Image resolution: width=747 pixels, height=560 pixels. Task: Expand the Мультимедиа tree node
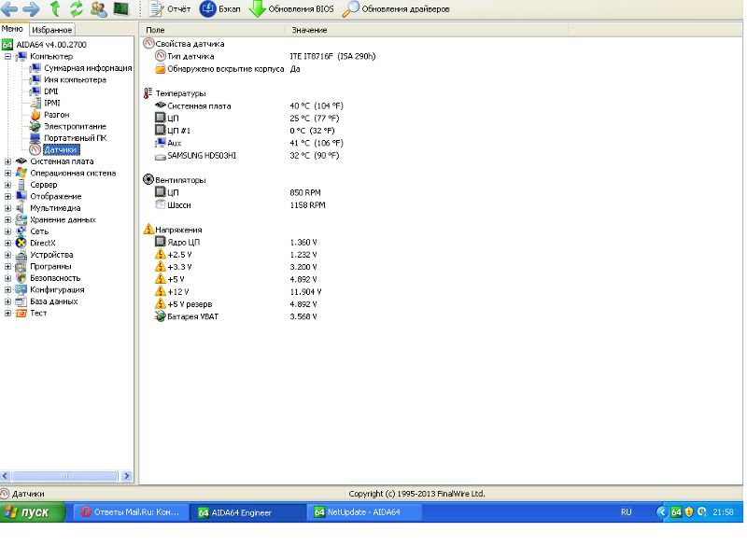pos(7,208)
